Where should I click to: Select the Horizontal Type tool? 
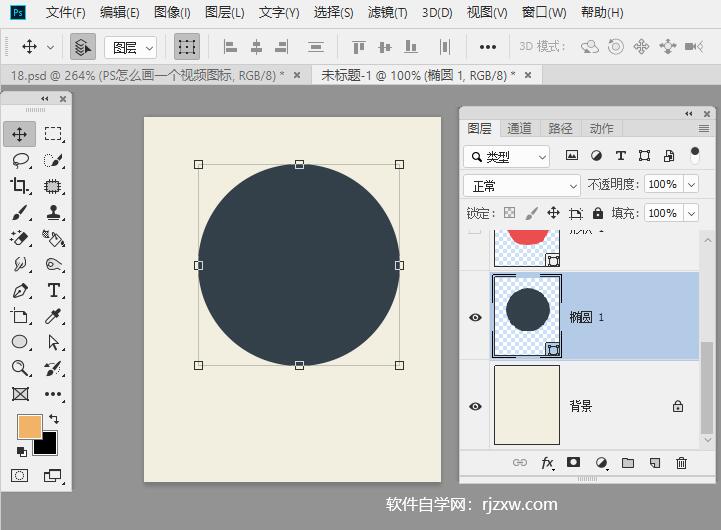click(54, 290)
